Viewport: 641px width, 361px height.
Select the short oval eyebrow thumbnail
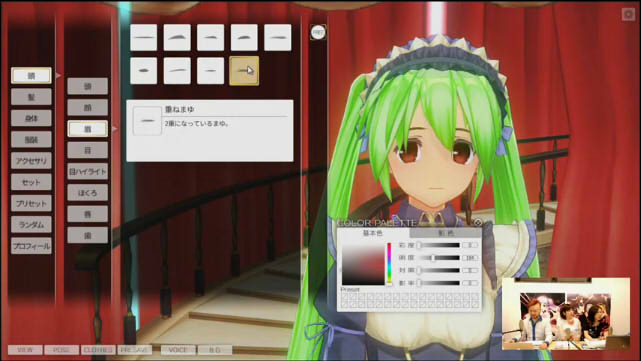coord(143,71)
